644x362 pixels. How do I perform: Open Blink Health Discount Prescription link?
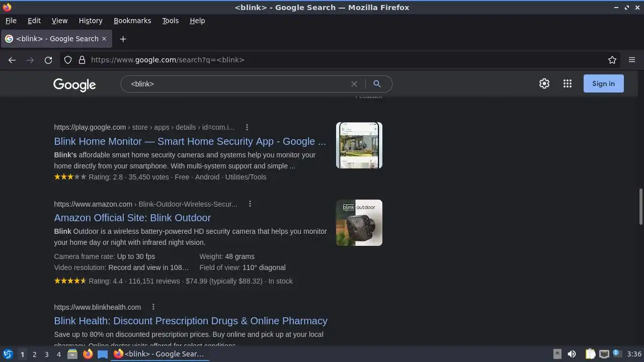click(191, 321)
